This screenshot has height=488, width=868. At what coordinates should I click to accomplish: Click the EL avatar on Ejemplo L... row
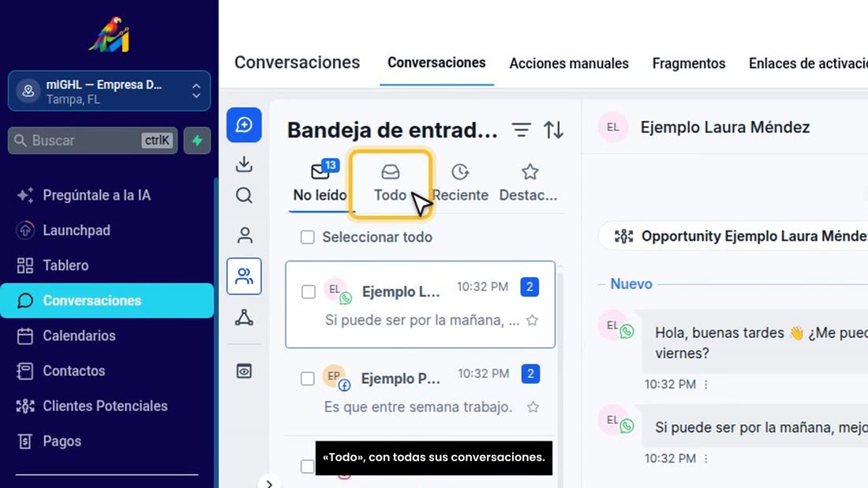(x=336, y=290)
